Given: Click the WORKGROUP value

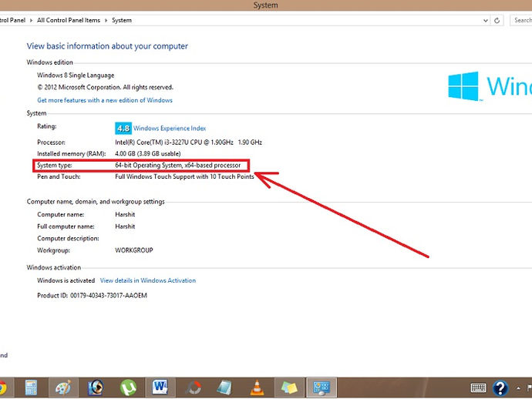Looking at the screenshot, I should click(134, 250).
